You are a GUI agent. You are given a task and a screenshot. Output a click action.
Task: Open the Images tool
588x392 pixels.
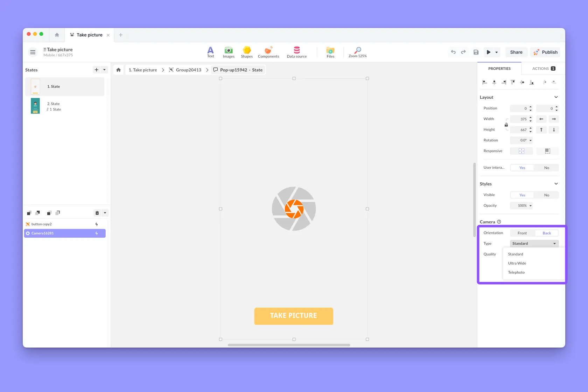[229, 52]
